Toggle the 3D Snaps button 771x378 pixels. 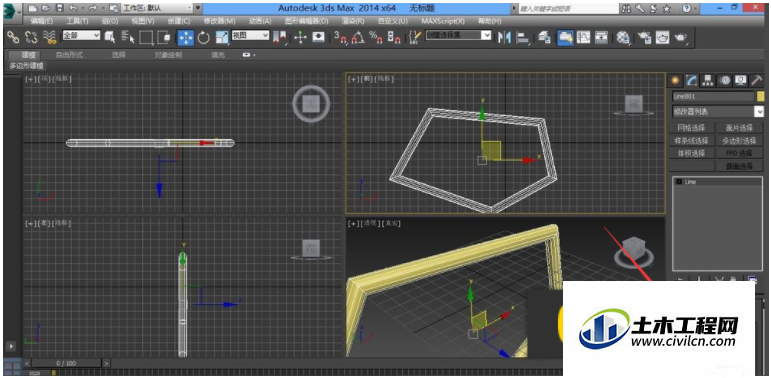coord(340,37)
